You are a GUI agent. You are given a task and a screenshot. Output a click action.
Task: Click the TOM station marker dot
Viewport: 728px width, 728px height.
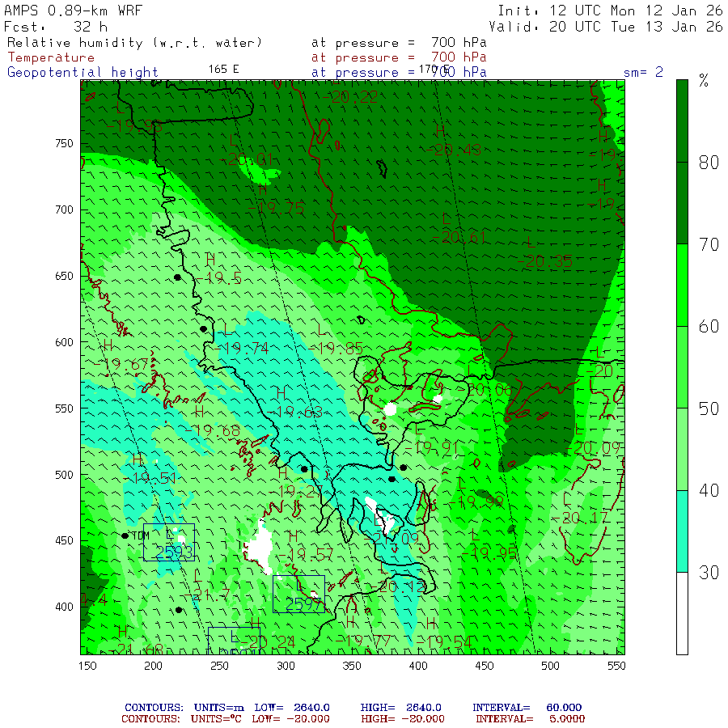[x=125, y=535]
